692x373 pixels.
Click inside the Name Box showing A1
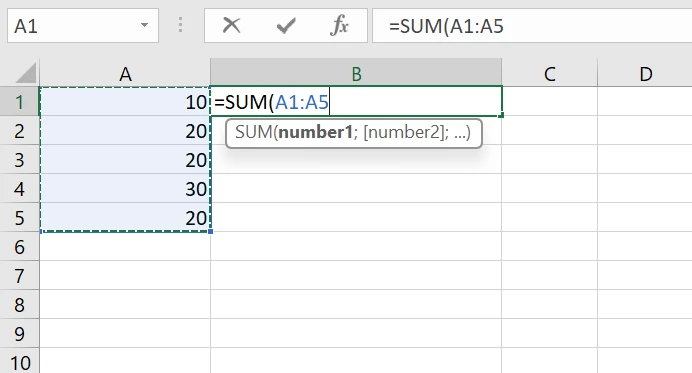pyautogui.click(x=73, y=26)
